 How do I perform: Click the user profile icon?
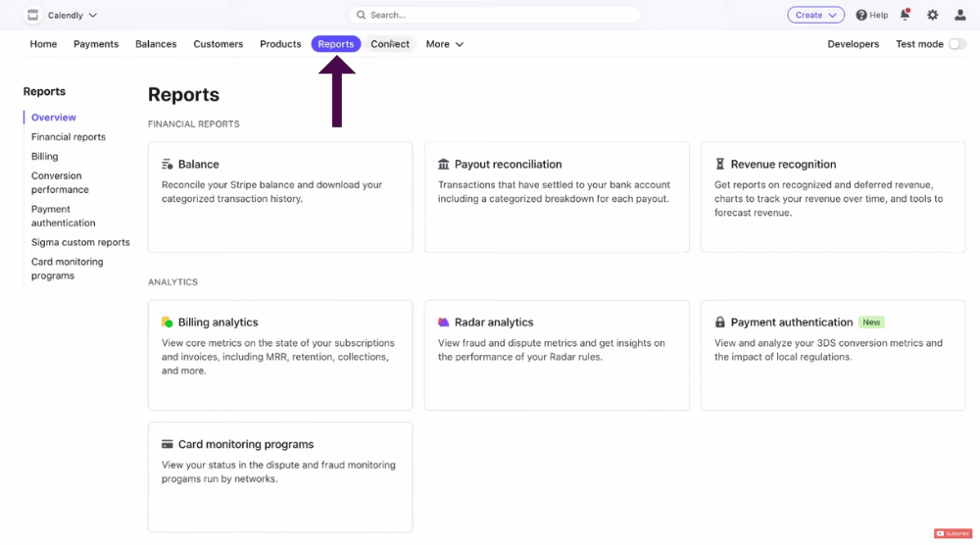(x=960, y=15)
